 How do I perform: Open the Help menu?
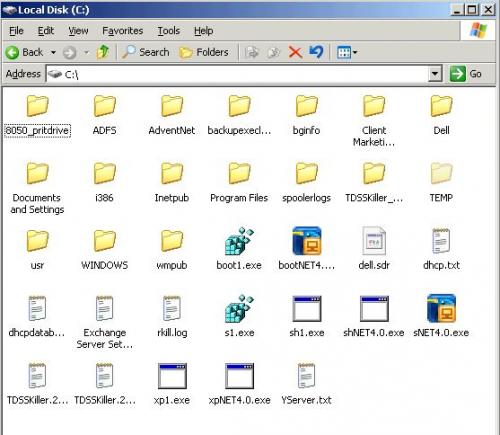pos(204,31)
